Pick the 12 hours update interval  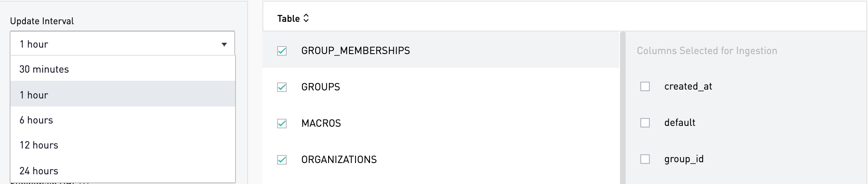123,145
